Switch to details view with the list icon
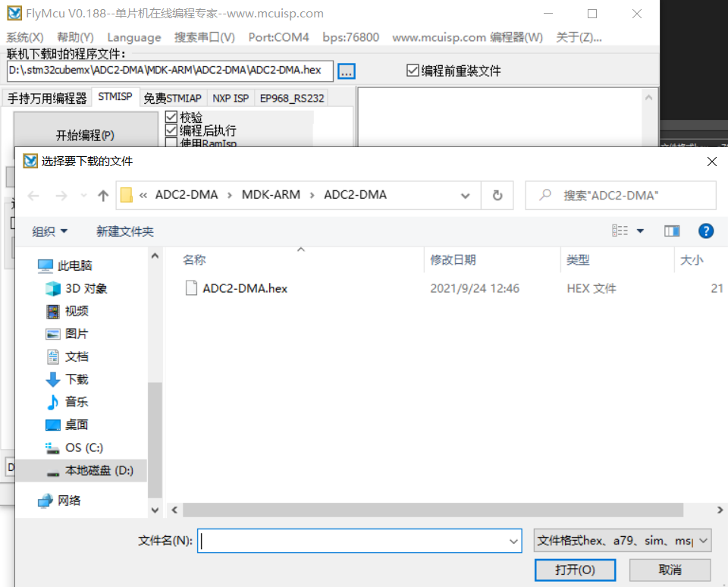 [x=618, y=231]
